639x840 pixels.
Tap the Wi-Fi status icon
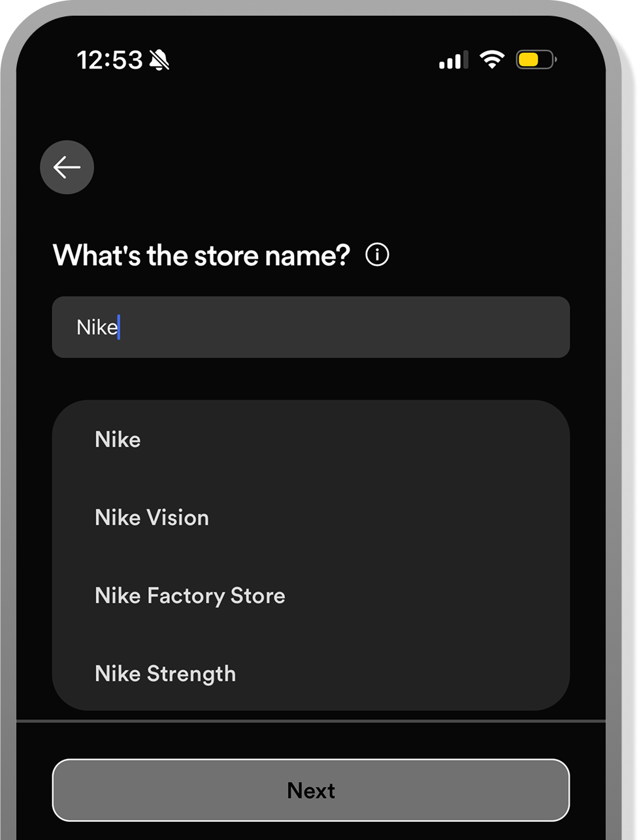[x=492, y=59]
